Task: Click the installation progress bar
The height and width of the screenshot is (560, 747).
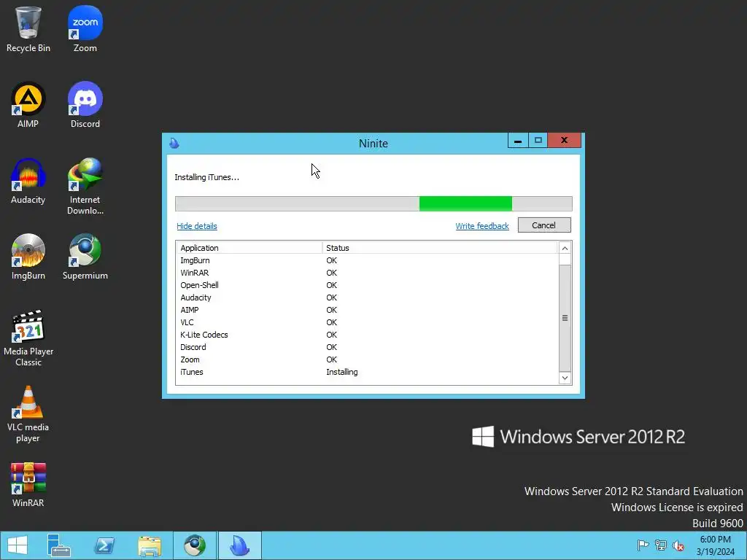Action: (x=373, y=203)
